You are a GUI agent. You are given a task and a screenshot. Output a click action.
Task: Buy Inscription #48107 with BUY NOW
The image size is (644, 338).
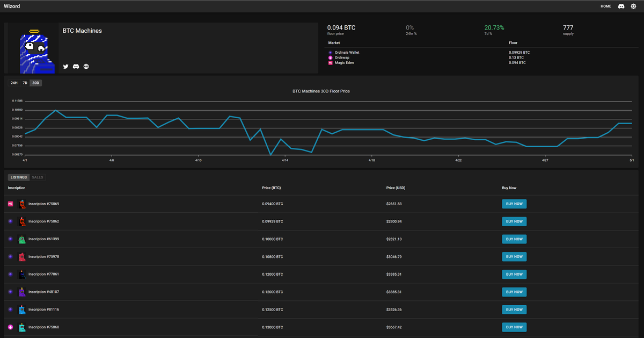514,292
